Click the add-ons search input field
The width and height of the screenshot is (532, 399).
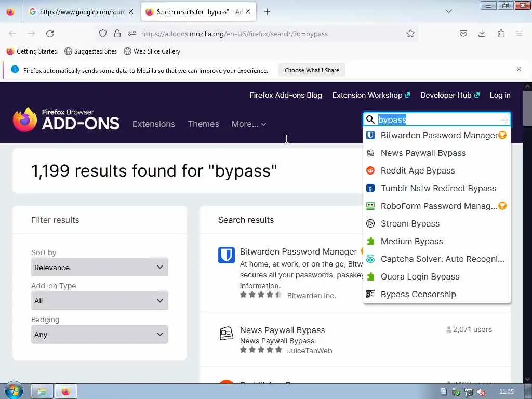pyautogui.click(x=437, y=119)
